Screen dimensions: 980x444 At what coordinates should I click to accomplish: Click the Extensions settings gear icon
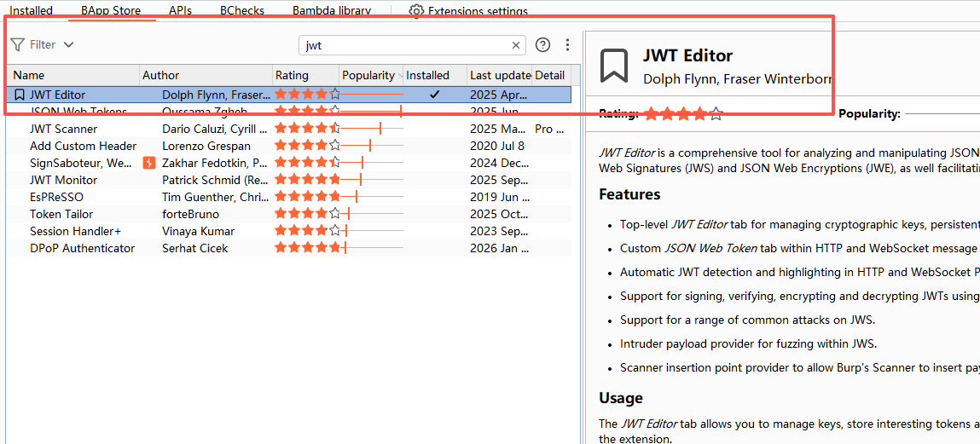coord(415,11)
